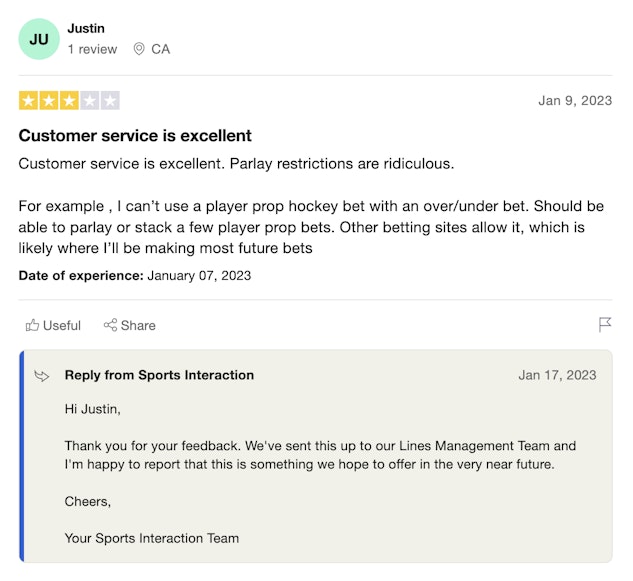Click the Share icon
The image size is (633, 581).
[110, 325]
